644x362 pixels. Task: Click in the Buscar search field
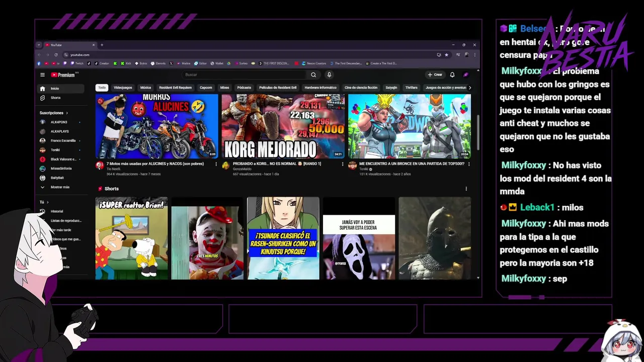coord(244,75)
